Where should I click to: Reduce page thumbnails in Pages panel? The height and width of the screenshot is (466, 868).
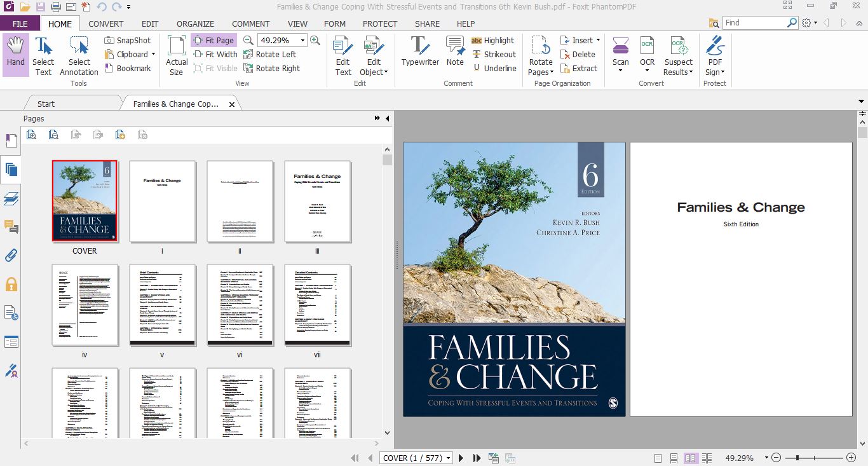[53, 134]
